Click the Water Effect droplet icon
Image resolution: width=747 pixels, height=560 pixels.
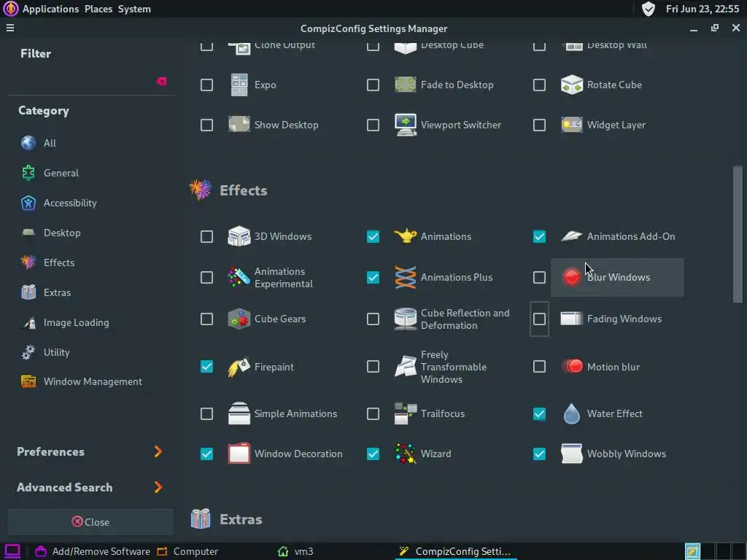tap(572, 413)
